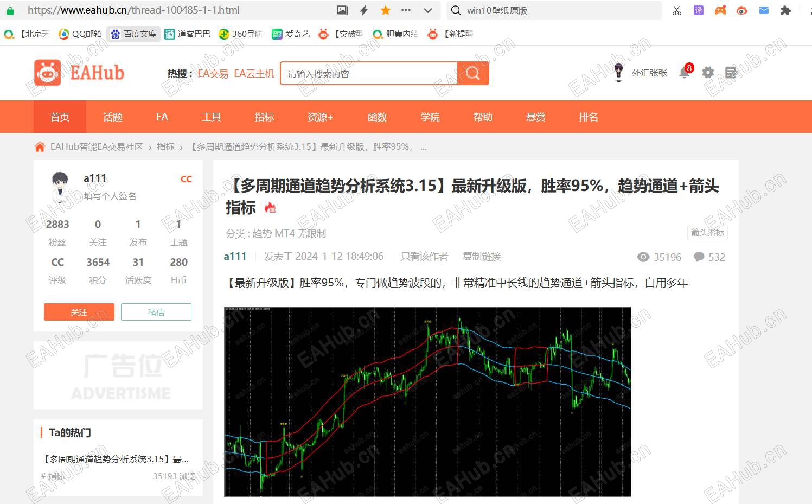Open the 帮助 nav tab
The width and height of the screenshot is (812, 504).
point(483,117)
